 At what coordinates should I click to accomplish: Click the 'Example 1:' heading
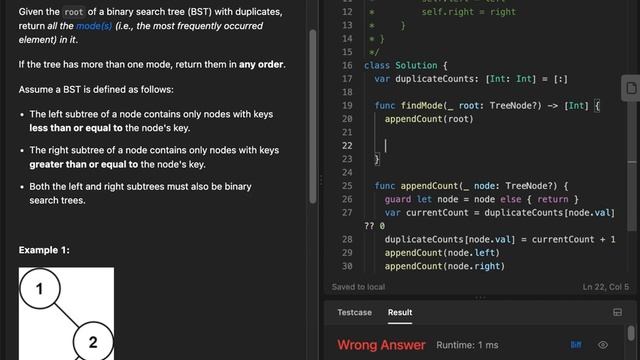pos(44,250)
